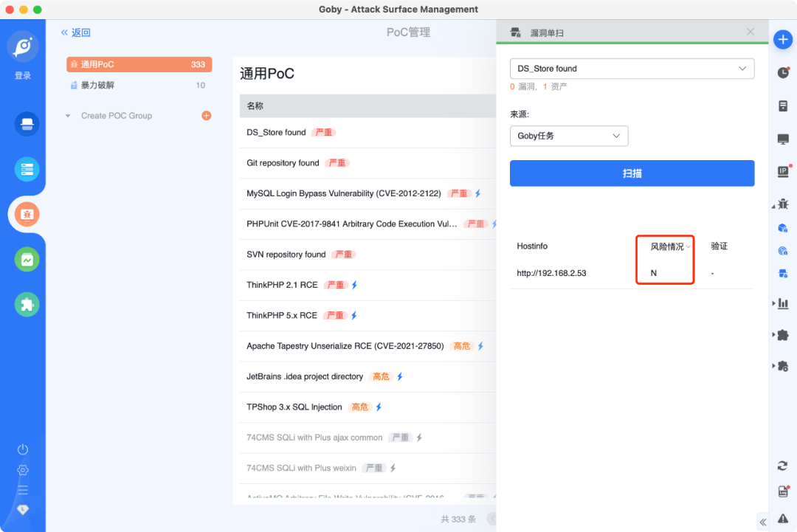Expand the bug icon group arrow
The image size is (797, 532).
tap(773, 206)
